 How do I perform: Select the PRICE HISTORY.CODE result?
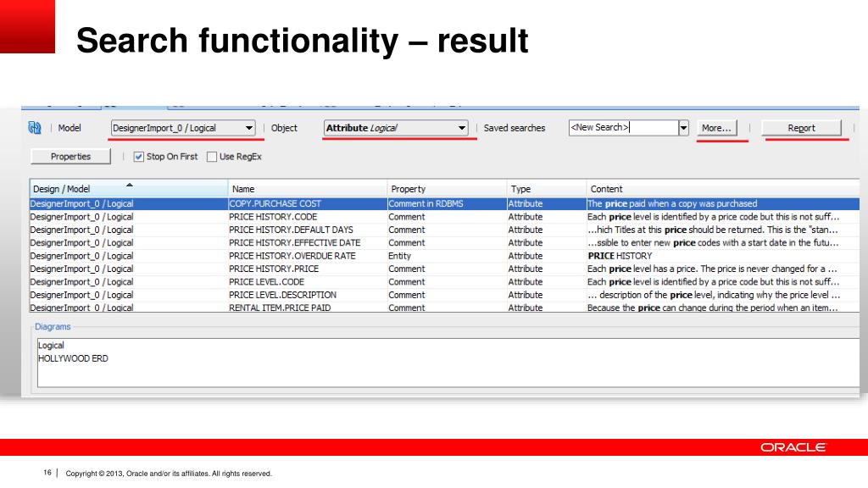444,217
